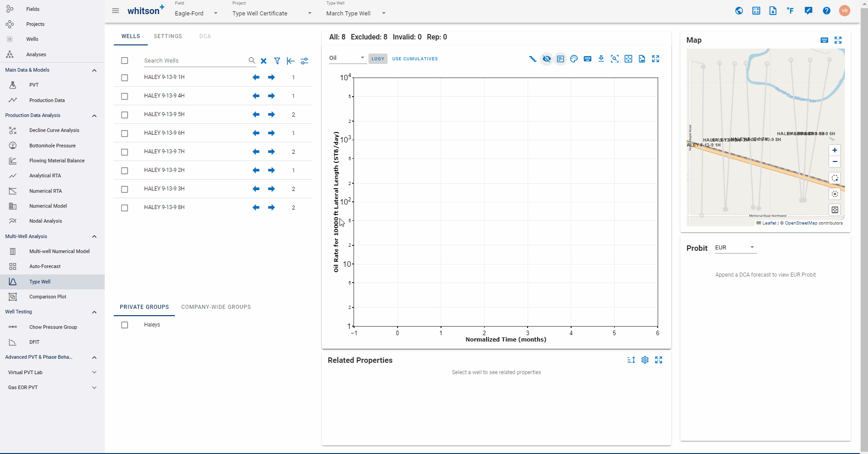868x454 pixels.
Task: Click USE CUMULATIVES button
Action: 415,59
